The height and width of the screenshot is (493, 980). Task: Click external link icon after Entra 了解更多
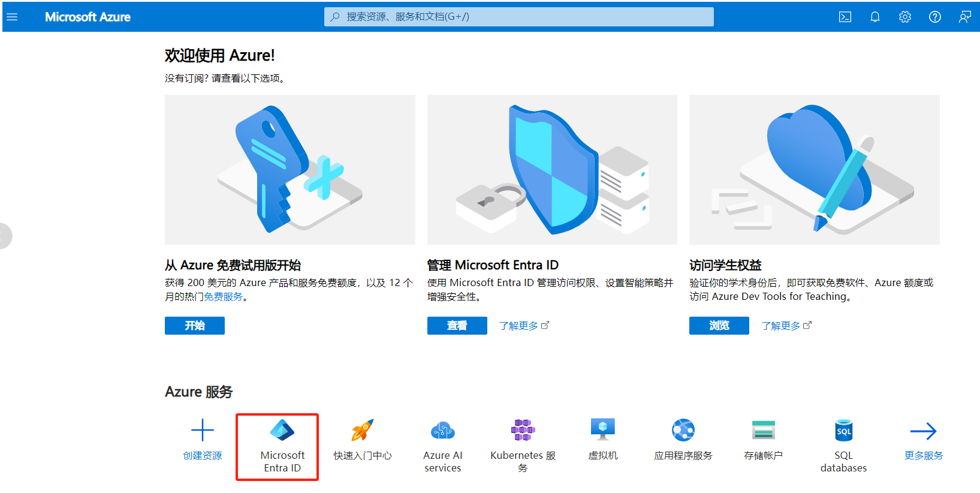545,325
